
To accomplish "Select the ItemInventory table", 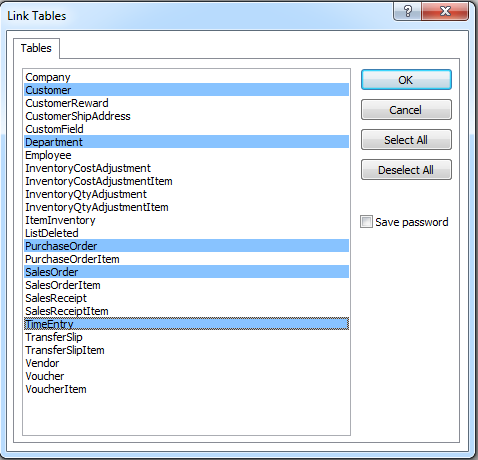I will 187,220.
